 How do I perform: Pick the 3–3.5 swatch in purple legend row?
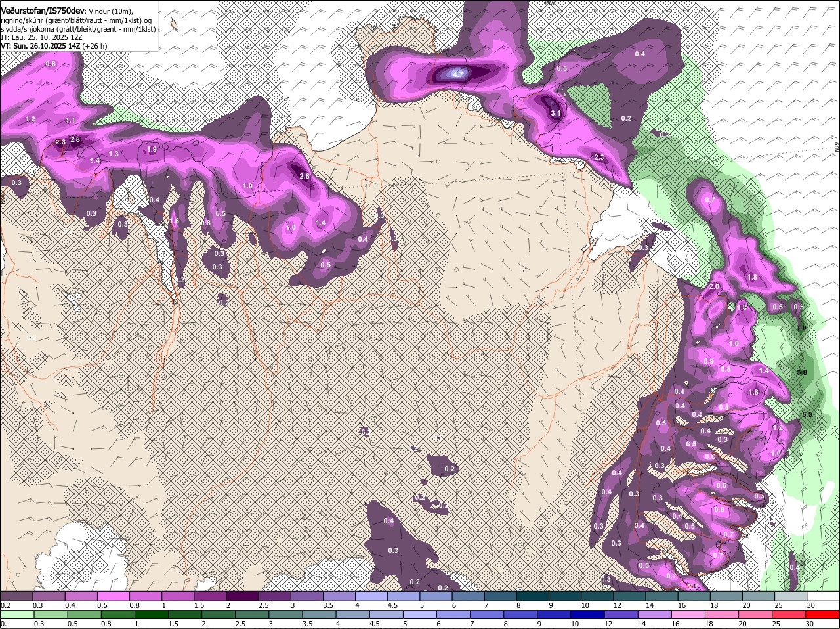point(307,596)
